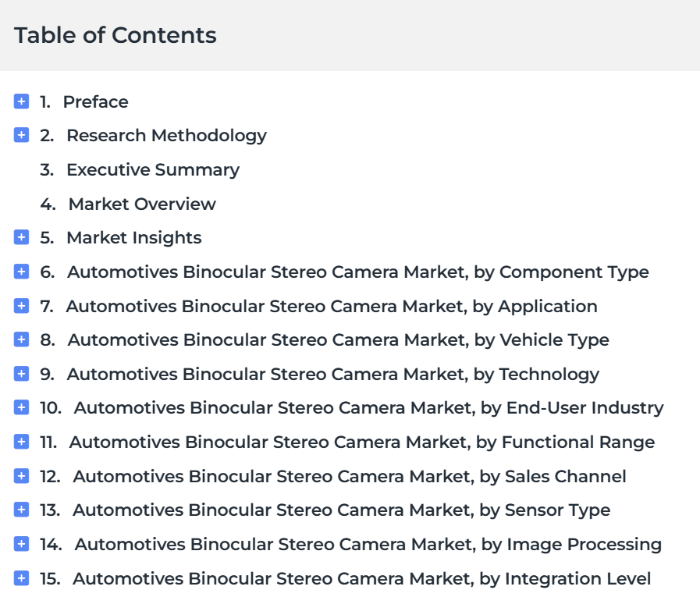Click plus icon beside by Sensor Type
This screenshot has height=597, width=700.
(x=21, y=510)
